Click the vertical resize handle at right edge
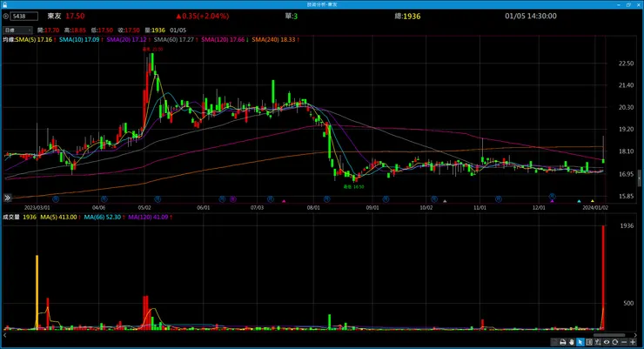 coord(640,178)
